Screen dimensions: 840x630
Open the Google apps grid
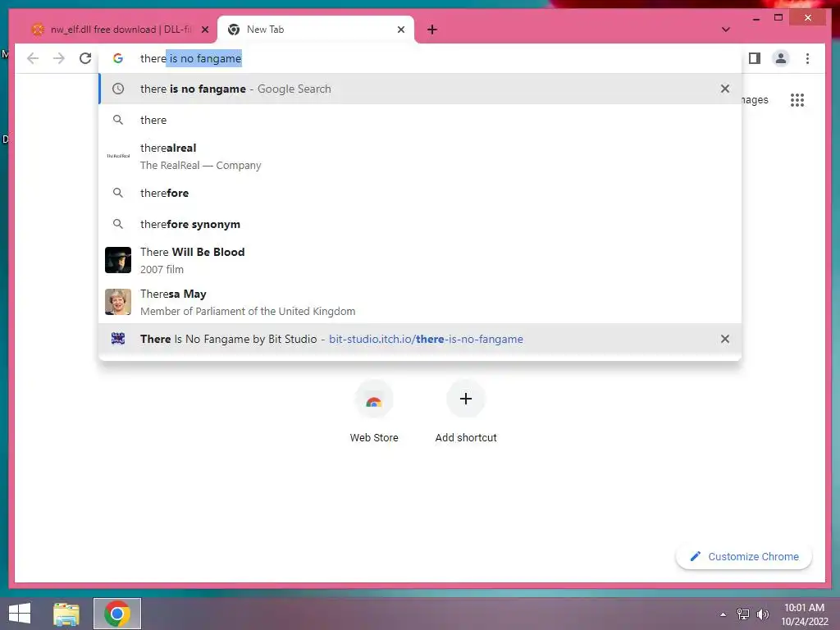tap(797, 100)
